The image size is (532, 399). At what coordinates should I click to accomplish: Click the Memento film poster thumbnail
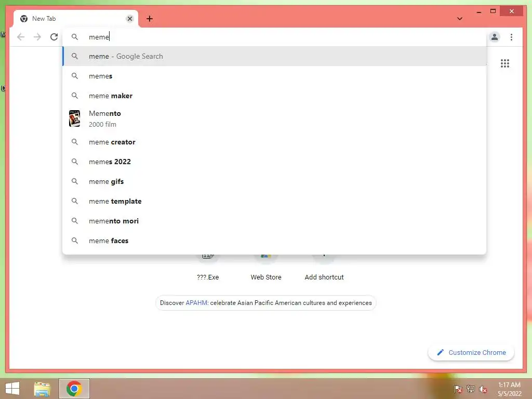tap(75, 118)
